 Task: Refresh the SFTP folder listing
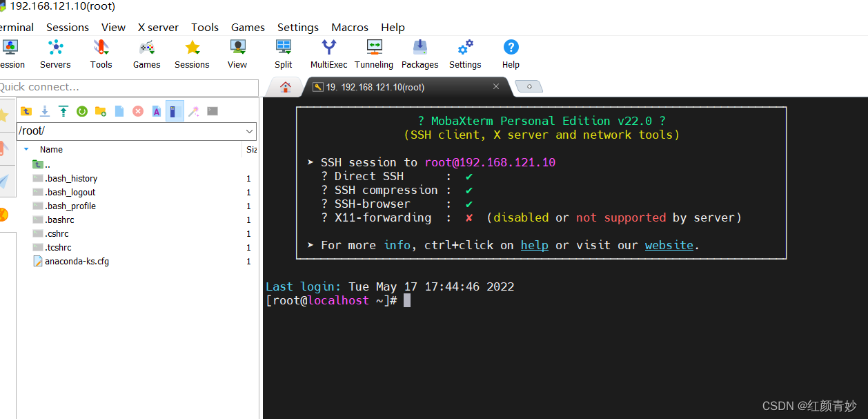coord(82,111)
